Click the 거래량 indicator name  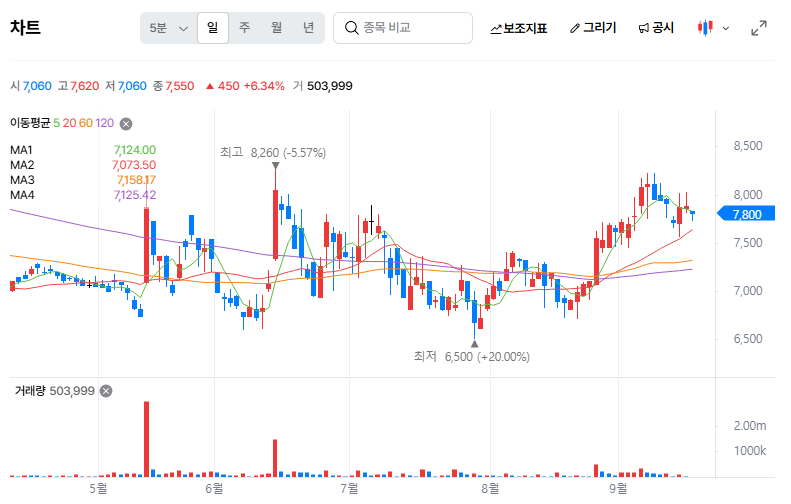click(x=30, y=390)
